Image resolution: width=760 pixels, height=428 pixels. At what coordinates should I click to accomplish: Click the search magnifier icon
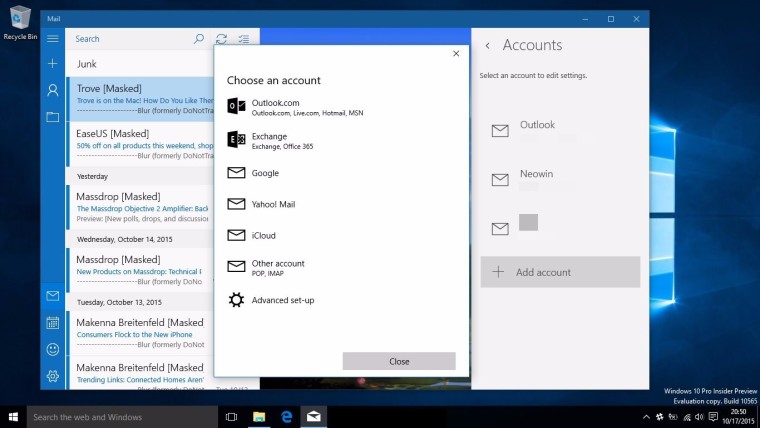pos(199,39)
